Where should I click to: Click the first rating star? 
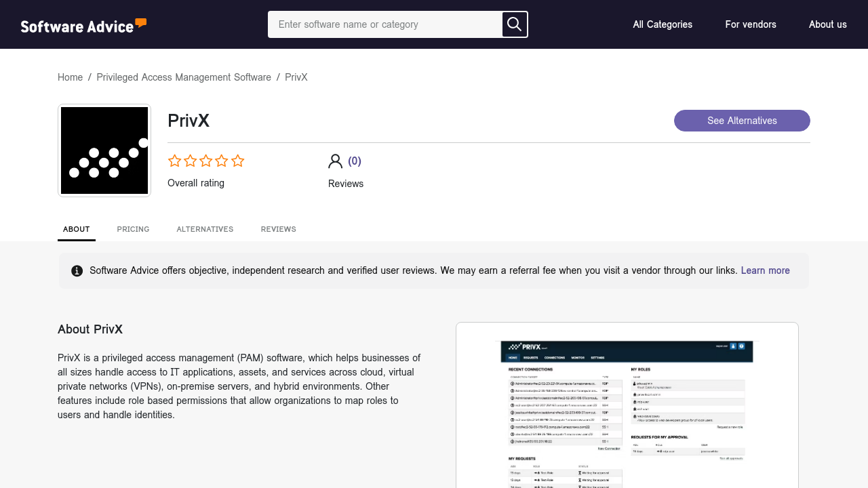[x=175, y=161]
